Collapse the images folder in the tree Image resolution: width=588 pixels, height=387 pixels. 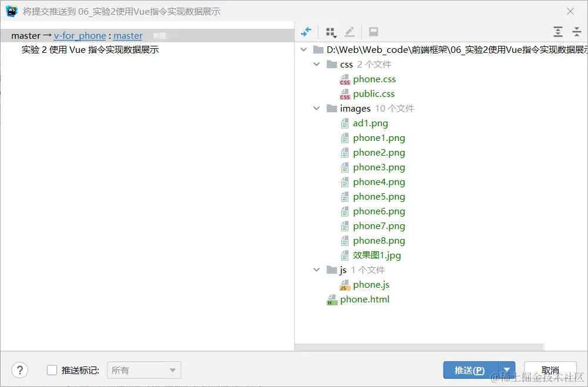point(317,108)
